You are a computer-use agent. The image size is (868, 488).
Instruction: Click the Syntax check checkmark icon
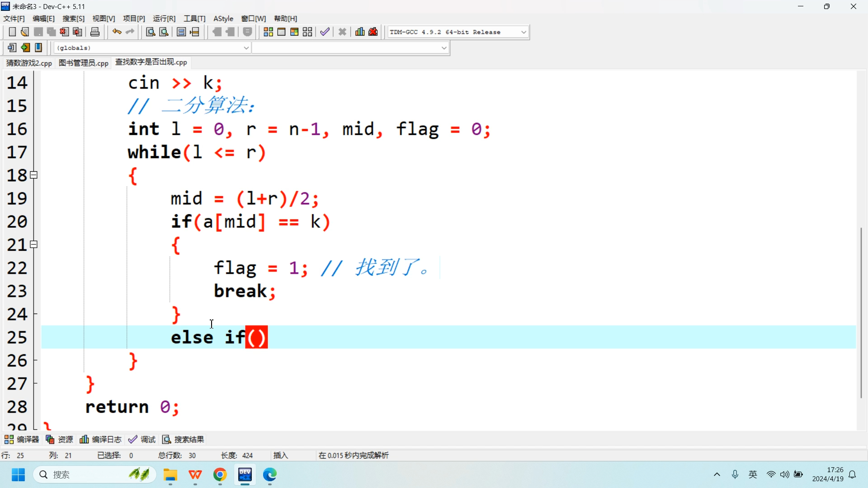(x=325, y=32)
